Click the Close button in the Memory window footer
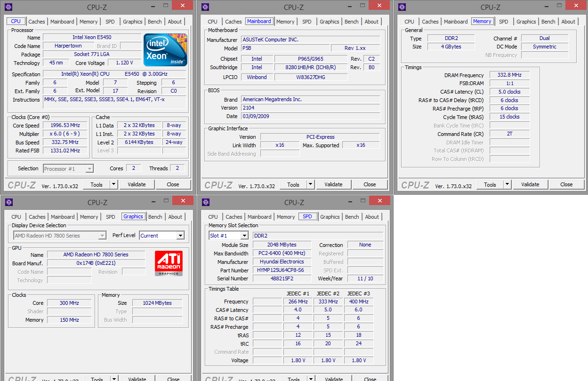 [566, 184]
